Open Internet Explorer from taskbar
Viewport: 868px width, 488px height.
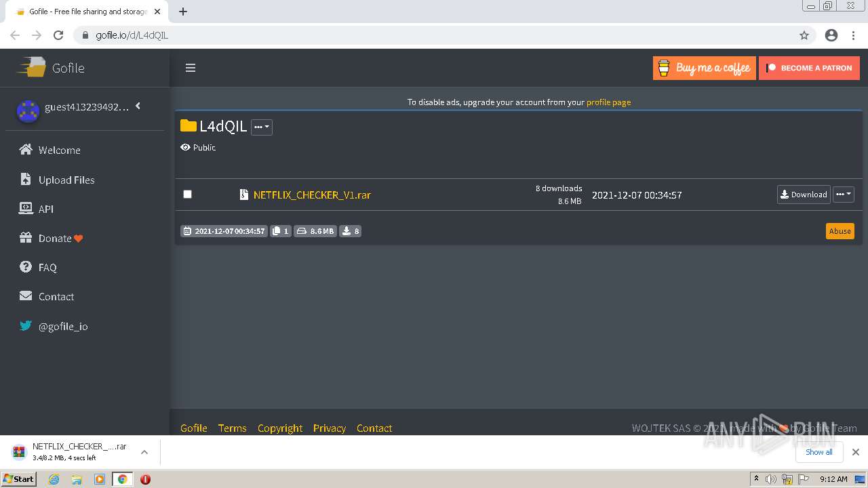(54, 479)
